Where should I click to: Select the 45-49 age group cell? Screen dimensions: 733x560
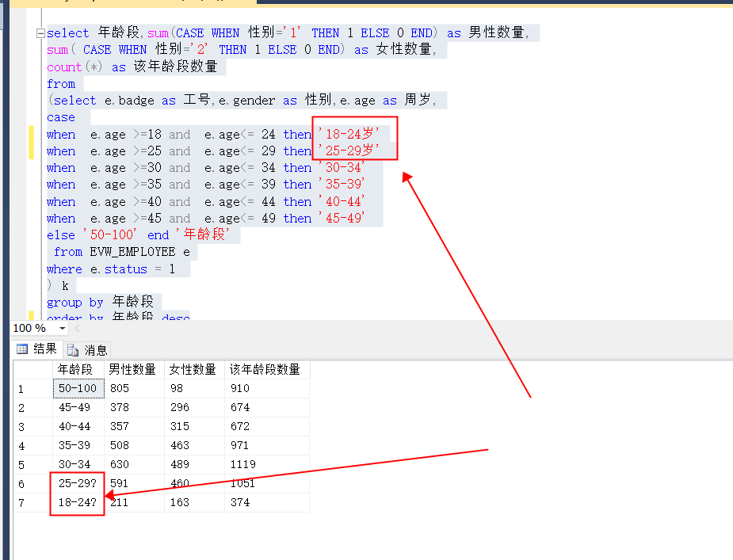[78, 408]
